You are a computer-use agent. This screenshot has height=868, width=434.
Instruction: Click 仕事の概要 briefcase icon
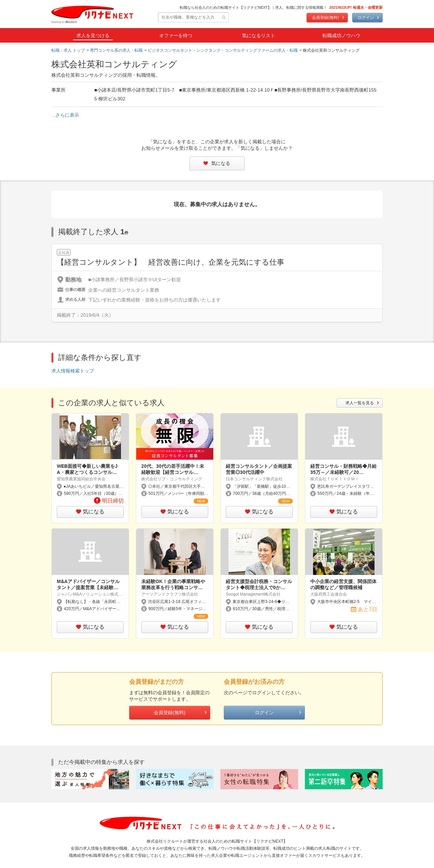click(x=60, y=290)
